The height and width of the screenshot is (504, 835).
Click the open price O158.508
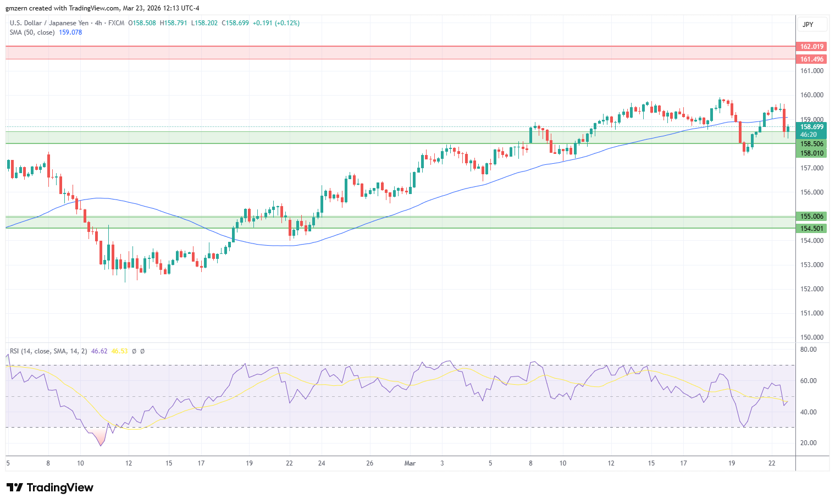[142, 23]
